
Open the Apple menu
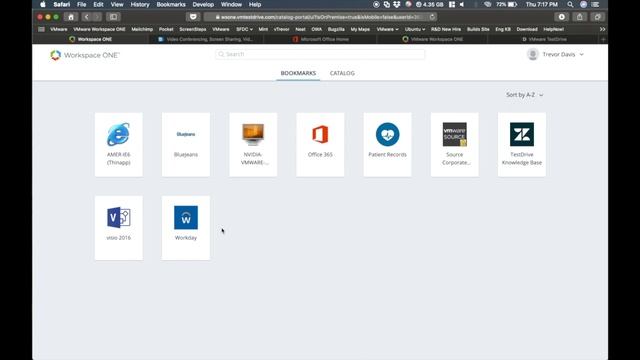[x=43, y=4]
